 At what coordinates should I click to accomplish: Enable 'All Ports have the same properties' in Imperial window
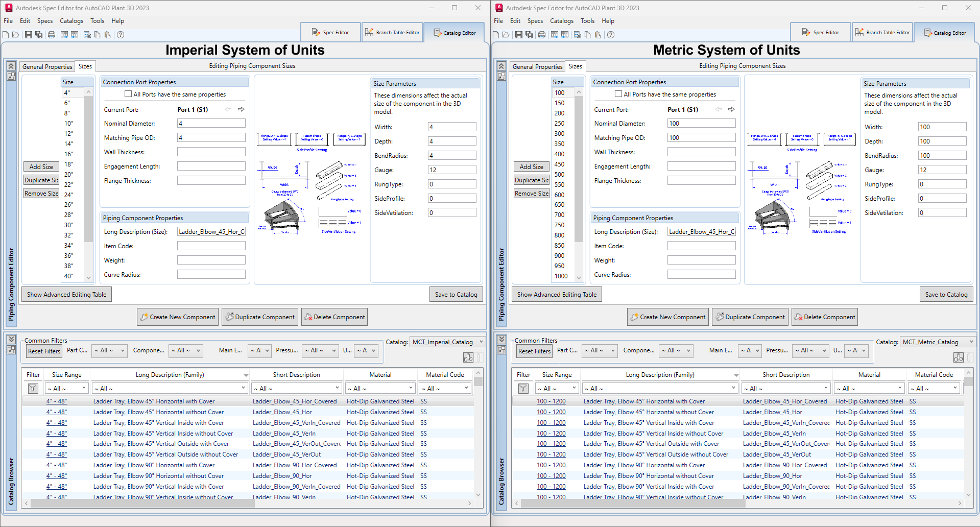pos(128,94)
